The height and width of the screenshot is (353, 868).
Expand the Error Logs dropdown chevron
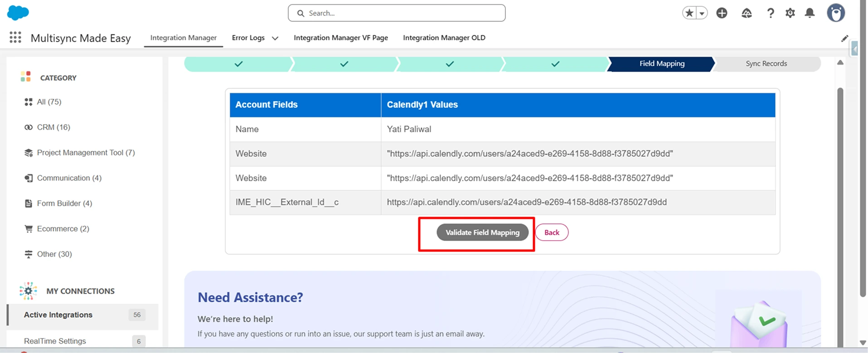275,38
